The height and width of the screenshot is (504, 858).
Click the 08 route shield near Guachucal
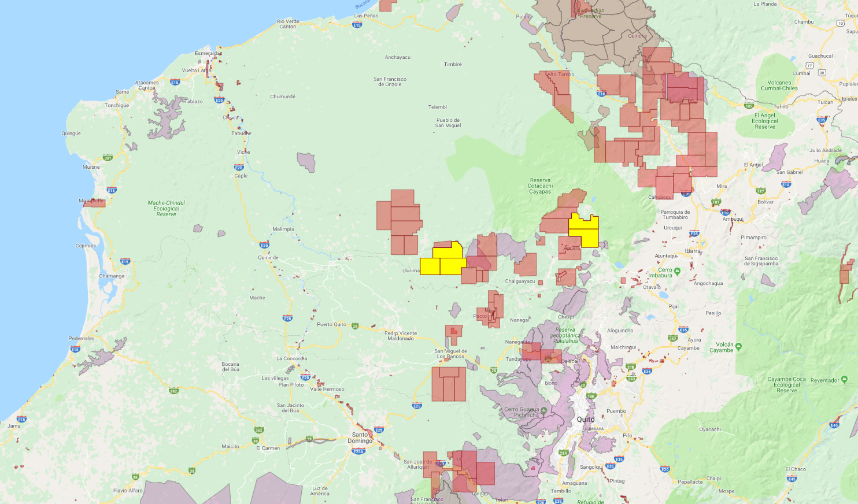tap(822, 72)
